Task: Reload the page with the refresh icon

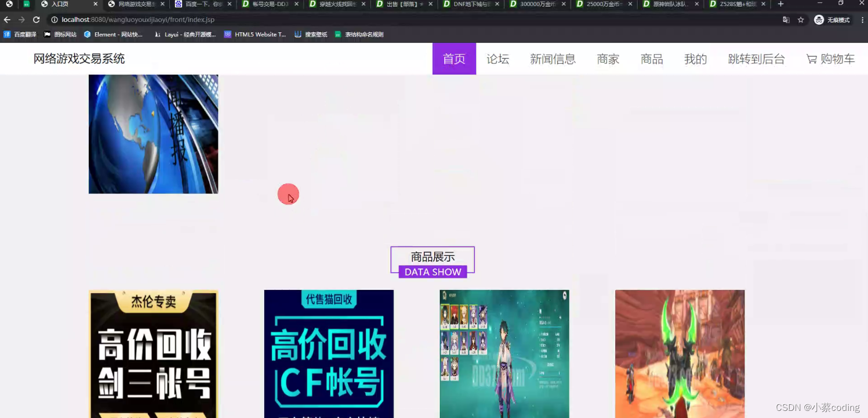Action: coord(36,20)
